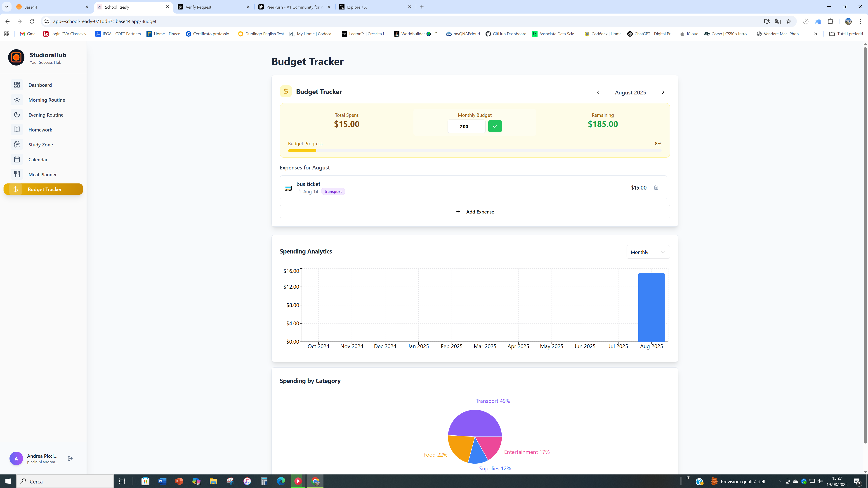This screenshot has height=488, width=868.
Task: Open the iCloud bookmark
Action: click(x=689, y=34)
